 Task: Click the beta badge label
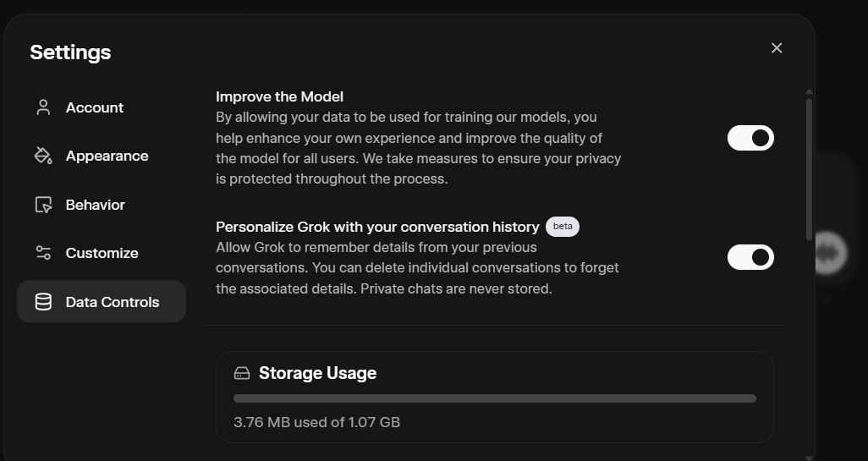point(563,227)
